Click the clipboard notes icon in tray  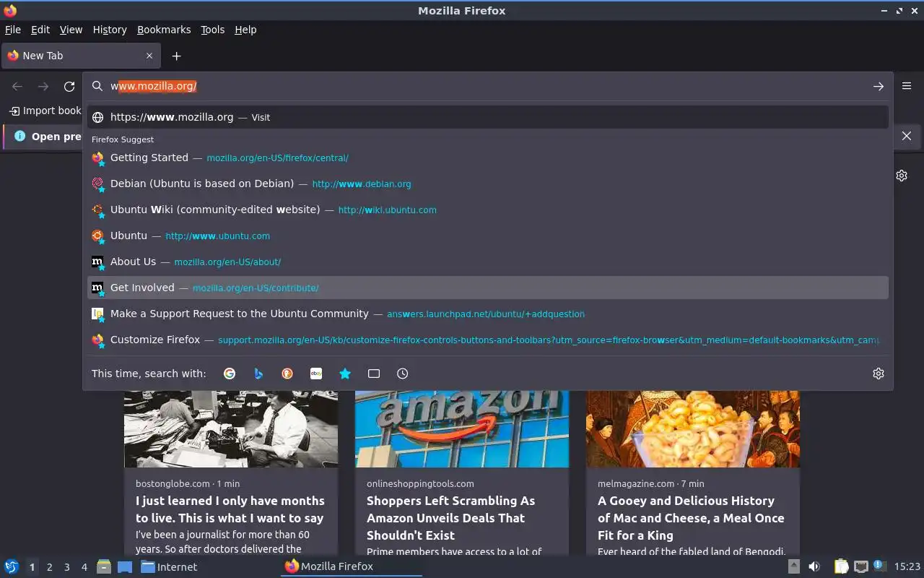tap(842, 566)
